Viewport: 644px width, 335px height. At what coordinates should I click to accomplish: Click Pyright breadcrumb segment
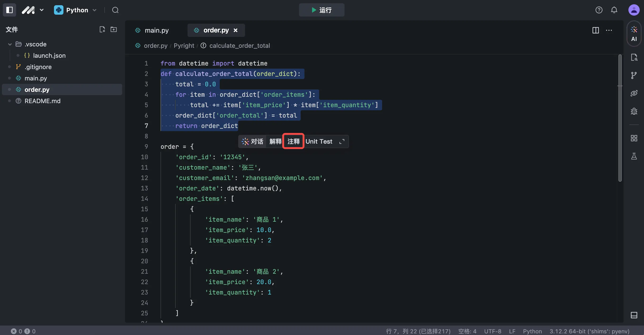pos(184,46)
